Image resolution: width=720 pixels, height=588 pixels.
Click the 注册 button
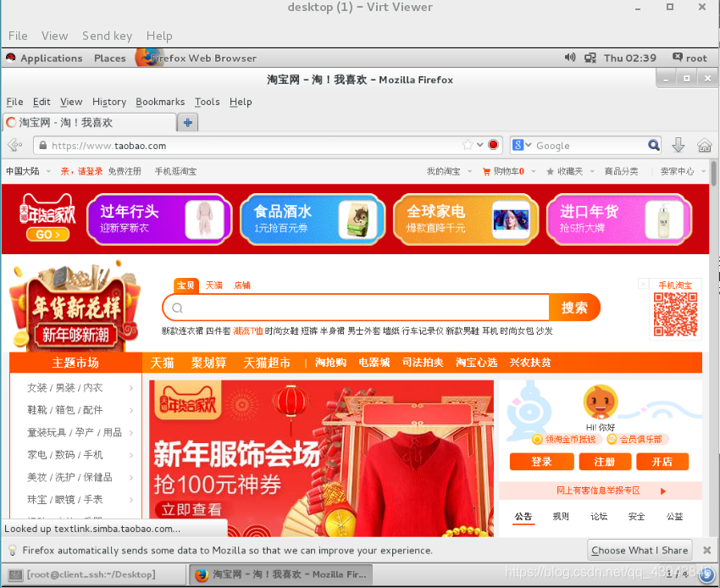[605, 462]
